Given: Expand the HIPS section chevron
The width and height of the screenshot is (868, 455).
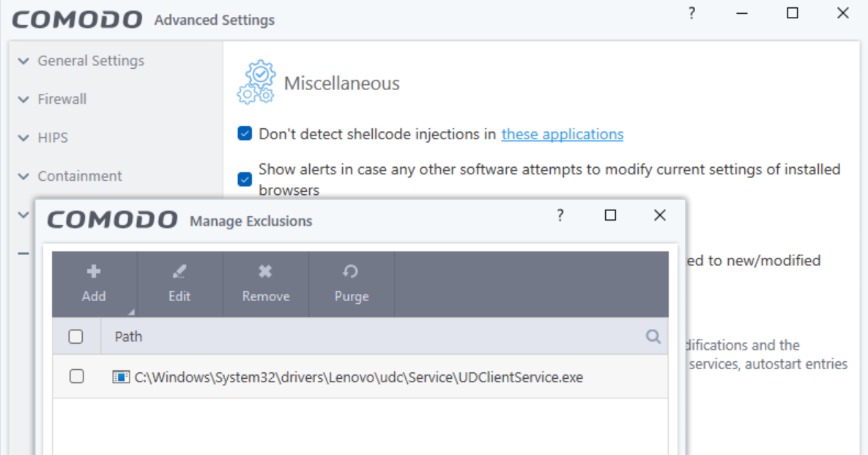Looking at the screenshot, I should click(x=23, y=138).
